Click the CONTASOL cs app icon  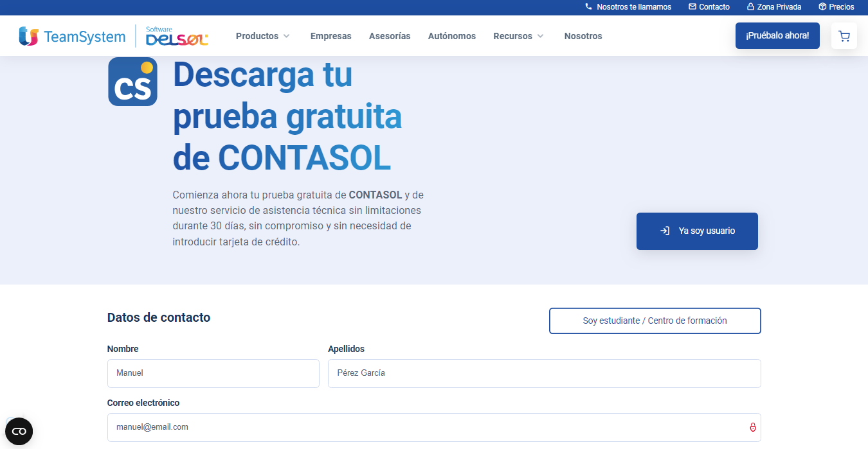tap(132, 82)
